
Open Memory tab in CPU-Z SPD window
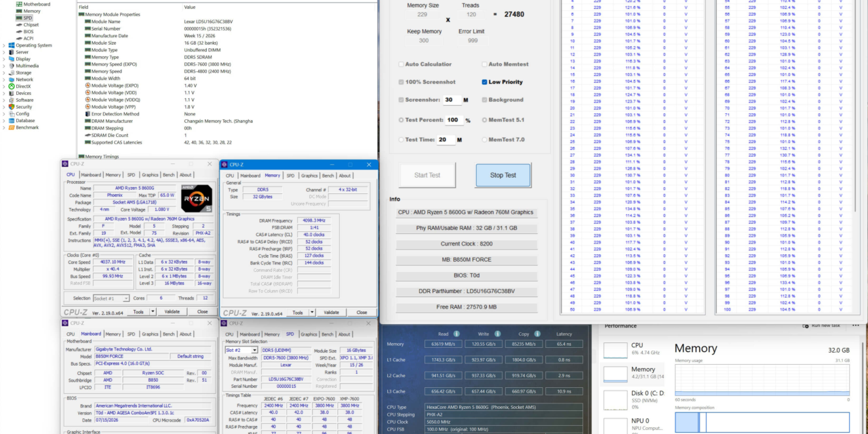(272, 334)
